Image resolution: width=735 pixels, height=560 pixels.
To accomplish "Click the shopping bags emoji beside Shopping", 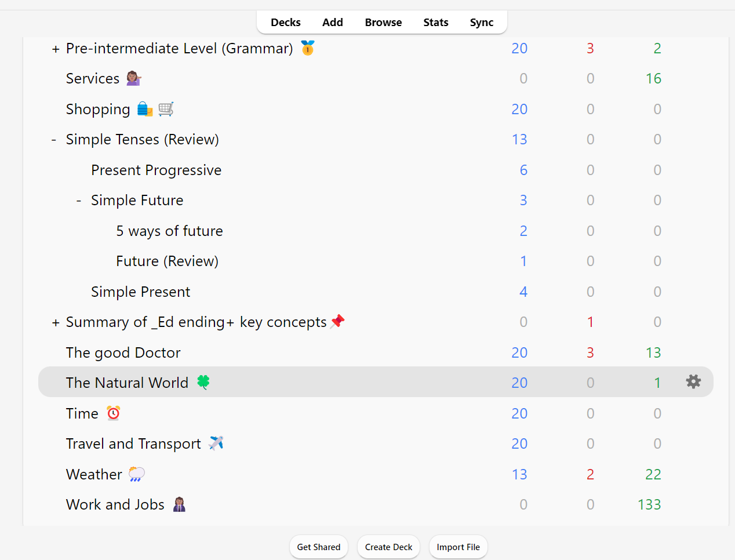I will tap(145, 108).
